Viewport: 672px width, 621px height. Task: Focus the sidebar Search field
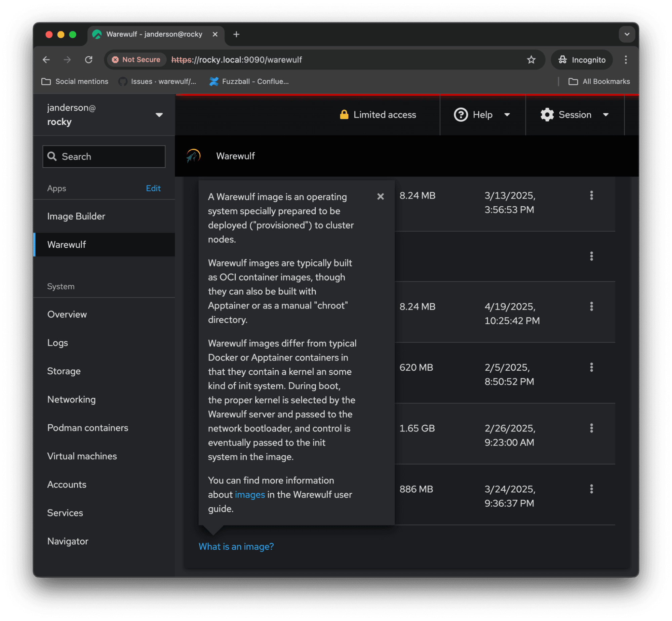[x=104, y=157]
